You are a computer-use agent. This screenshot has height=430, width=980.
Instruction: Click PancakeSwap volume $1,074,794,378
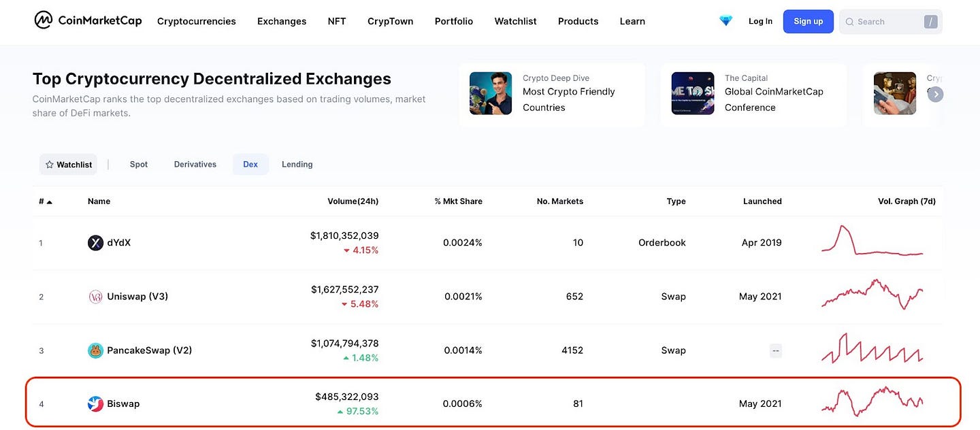(345, 344)
